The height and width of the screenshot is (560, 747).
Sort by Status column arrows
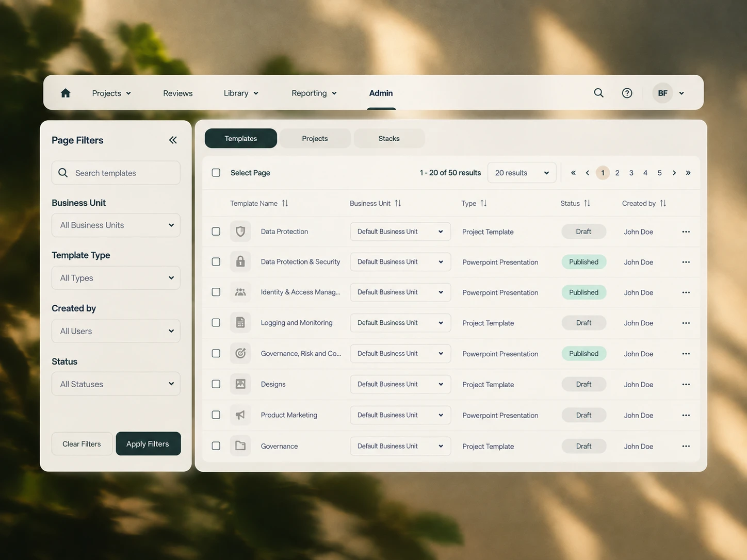click(587, 203)
